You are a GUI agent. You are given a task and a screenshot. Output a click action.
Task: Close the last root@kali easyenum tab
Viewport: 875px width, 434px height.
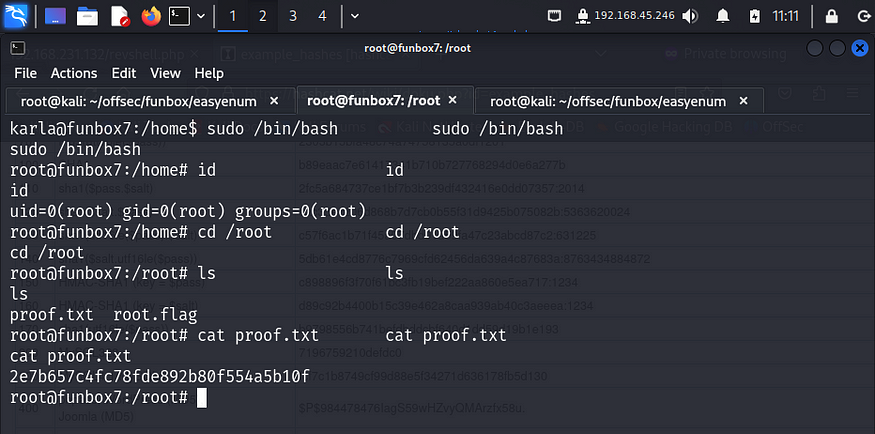pos(743,101)
